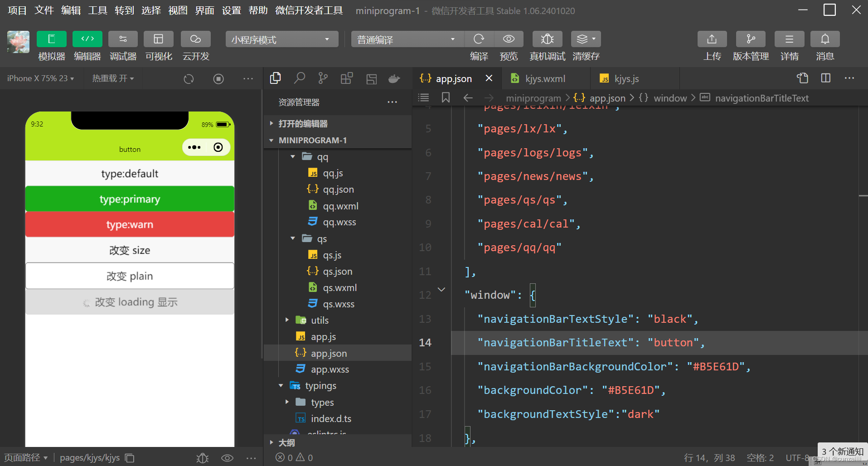The image size is (868, 466).
Task: Open the 编辑 menu
Action: pyautogui.click(x=71, y=10)
